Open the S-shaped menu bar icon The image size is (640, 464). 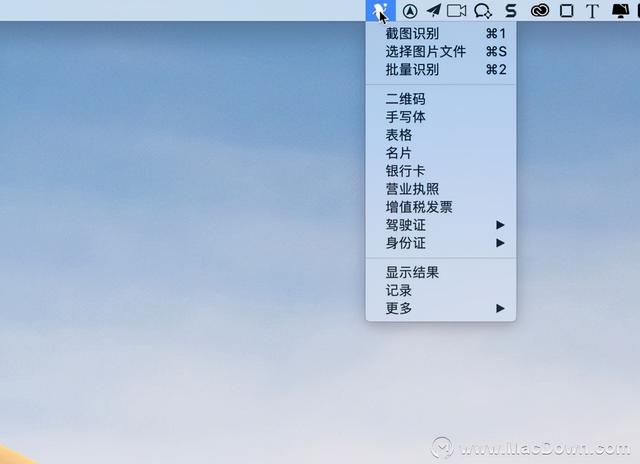pyautogui.click(x=511, y=11)
